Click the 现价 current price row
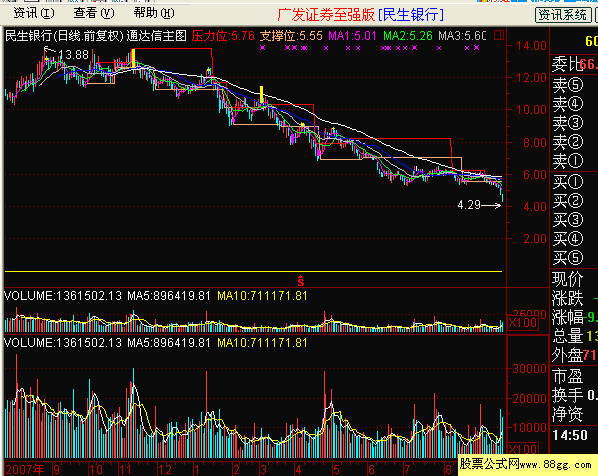Viewport: 598px width, 476px height. point(574,280)
